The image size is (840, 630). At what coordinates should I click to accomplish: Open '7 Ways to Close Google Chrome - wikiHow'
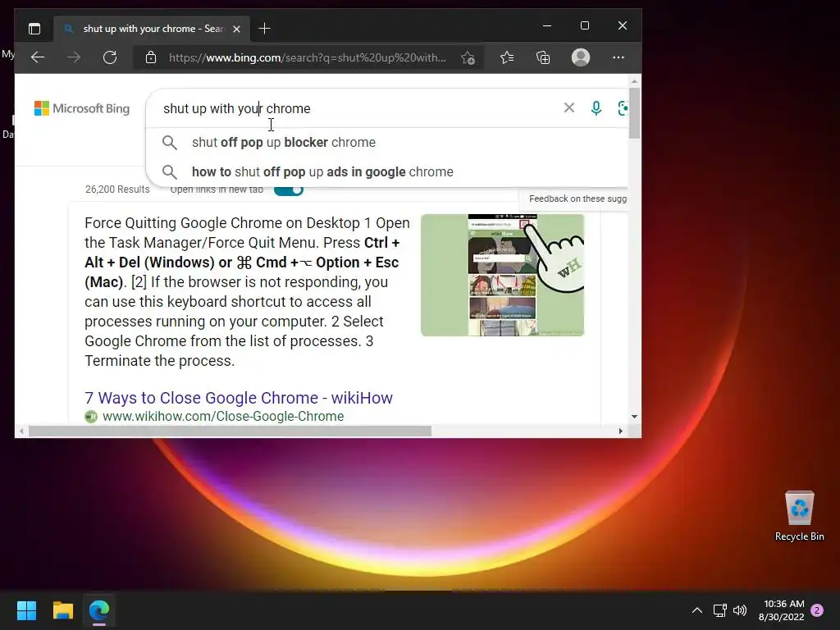pos(239,398)
